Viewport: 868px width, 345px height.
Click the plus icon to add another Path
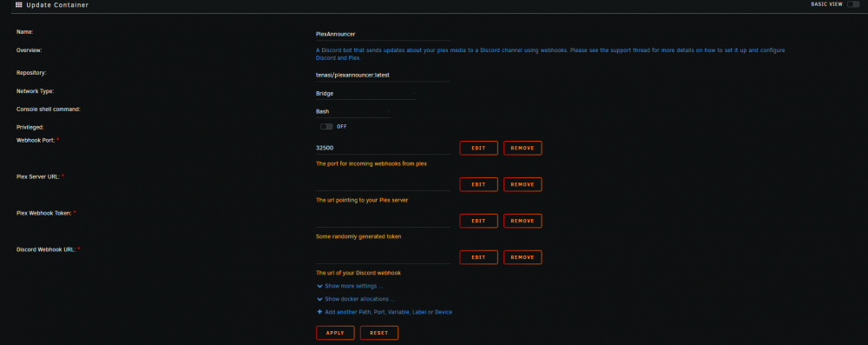(x=319, y=312)
